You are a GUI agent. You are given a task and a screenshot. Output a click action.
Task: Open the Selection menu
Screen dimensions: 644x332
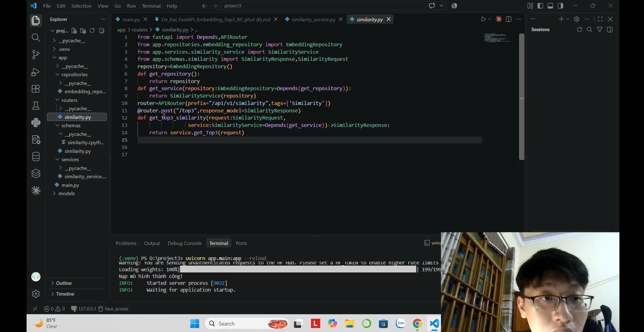[x=81, y=6]
